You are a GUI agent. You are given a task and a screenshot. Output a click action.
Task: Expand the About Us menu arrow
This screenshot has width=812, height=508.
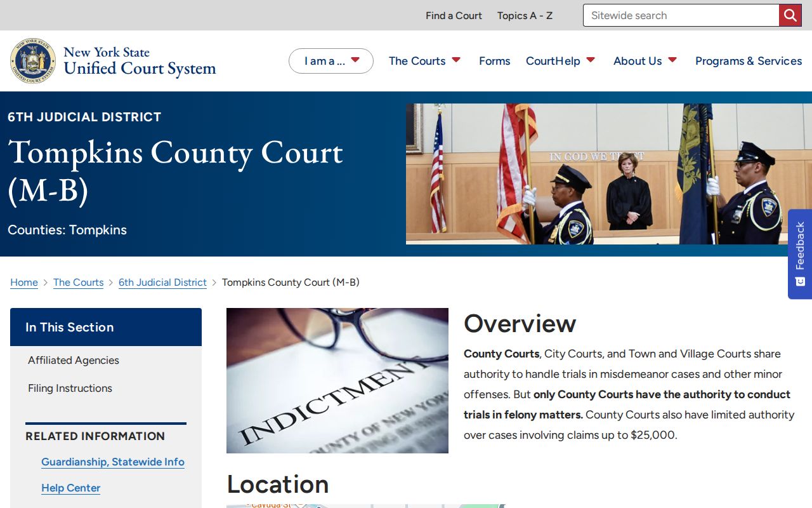click(672, 60)
